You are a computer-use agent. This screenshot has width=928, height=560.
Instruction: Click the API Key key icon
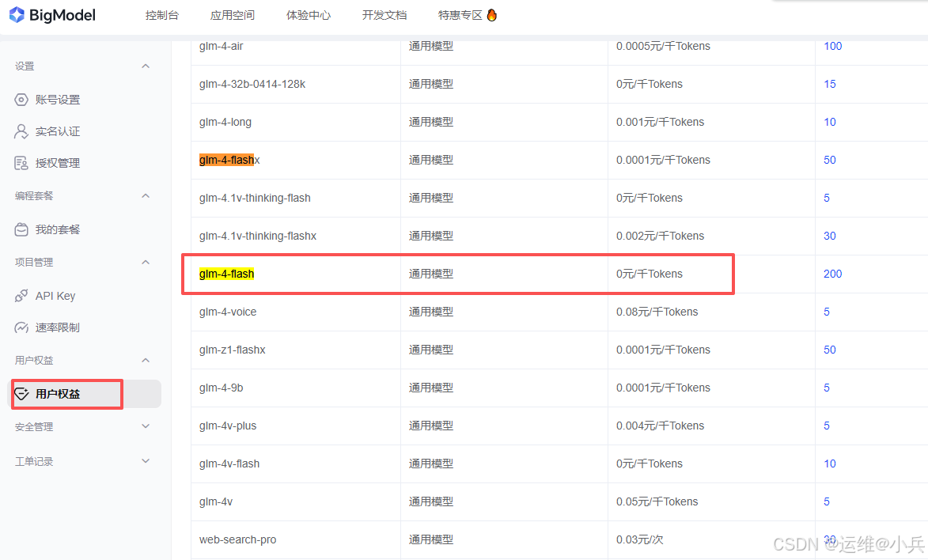coord(21,295)
